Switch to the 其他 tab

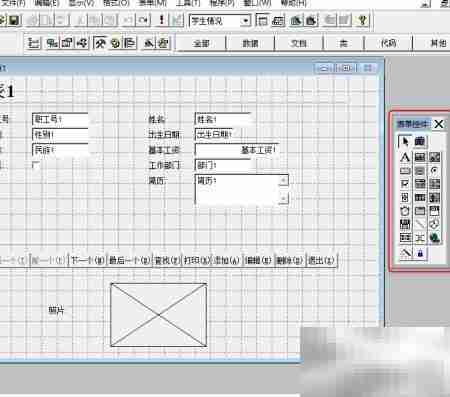433,43
